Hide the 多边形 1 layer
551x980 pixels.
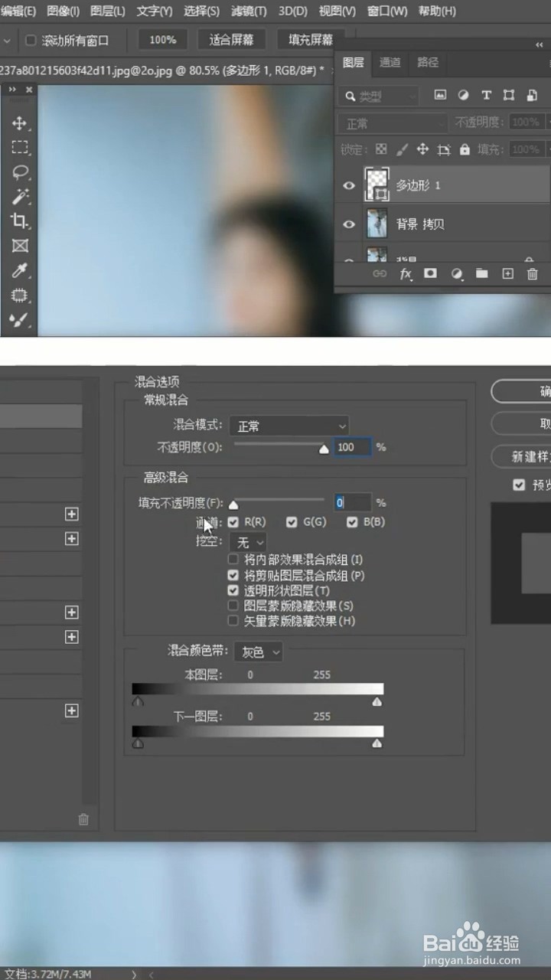pyautogui.click(x=349, y=185)
